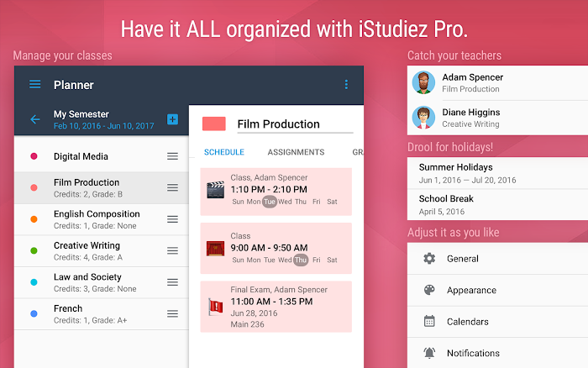Select Wed in the 1:10 PM class schedule
The image size is (588, 368).
(x=286, y=202)
